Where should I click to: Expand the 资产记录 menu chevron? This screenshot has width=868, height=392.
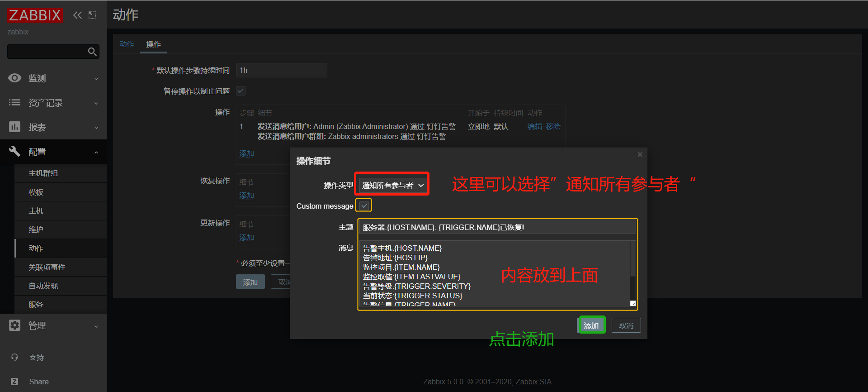tap(96, 103)
